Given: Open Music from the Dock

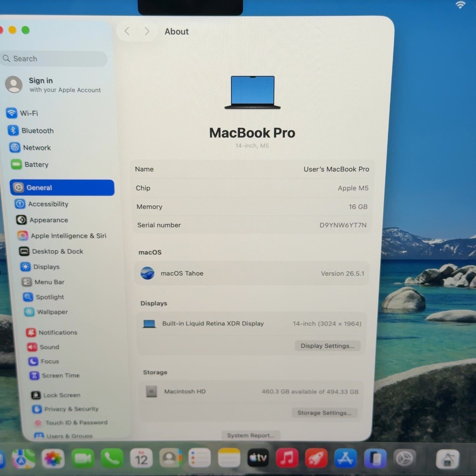Looking at the screenshot, I should pos(287,458).
